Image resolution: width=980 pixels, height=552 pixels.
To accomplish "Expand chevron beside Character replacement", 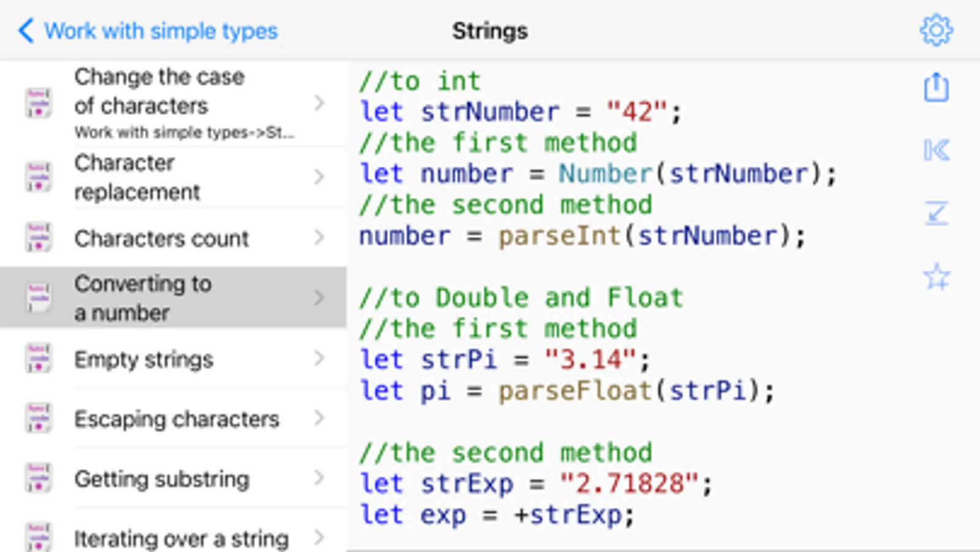I will pyautogui.click(x=319, y=177).
